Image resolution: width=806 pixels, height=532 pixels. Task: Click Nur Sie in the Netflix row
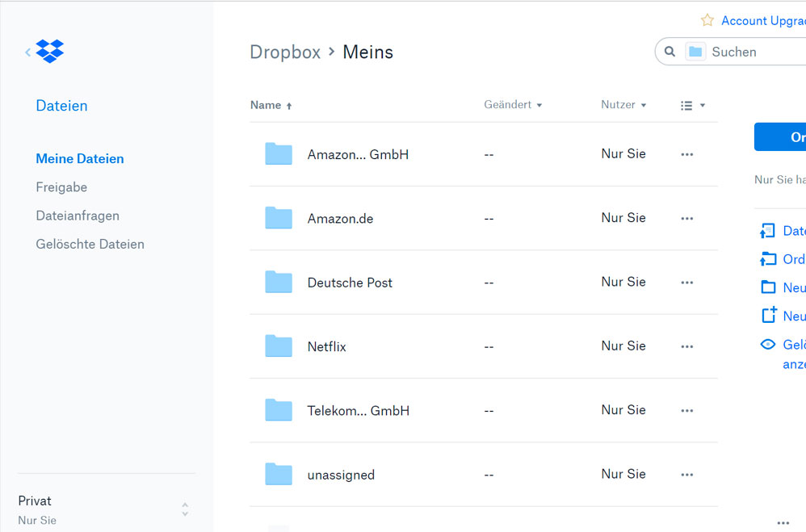(623, 346)
